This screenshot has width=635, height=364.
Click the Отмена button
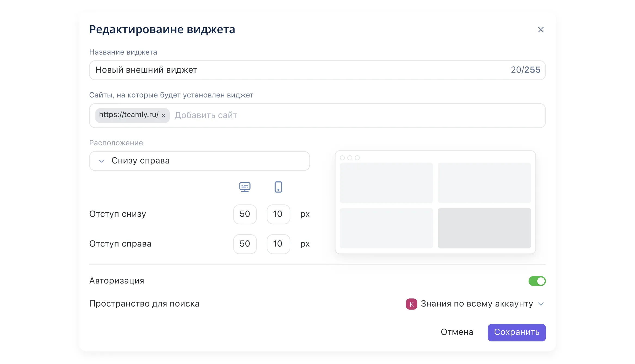pyautogui.click(x=457, y=332)
